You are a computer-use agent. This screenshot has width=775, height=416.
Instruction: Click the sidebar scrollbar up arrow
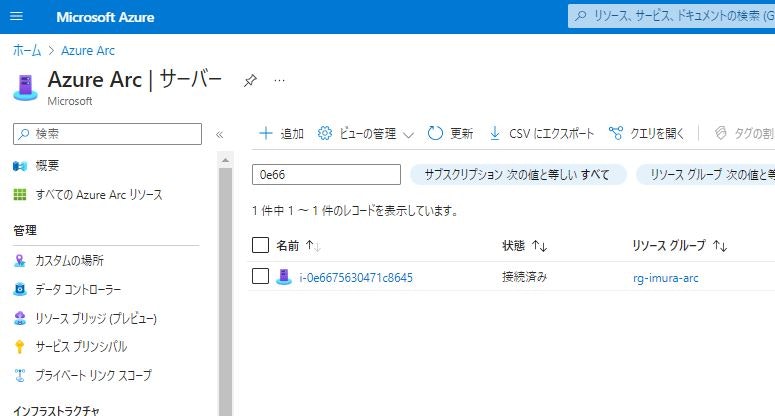tap(225, 160)
